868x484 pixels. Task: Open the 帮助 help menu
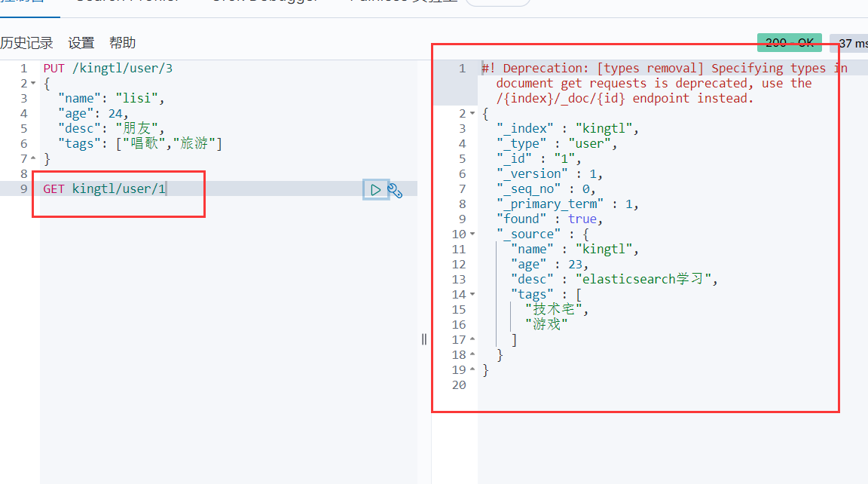pos(122,43)
